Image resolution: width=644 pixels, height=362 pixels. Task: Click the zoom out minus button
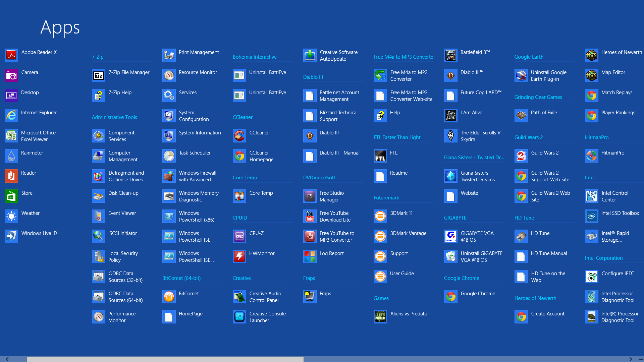(641, 359)
